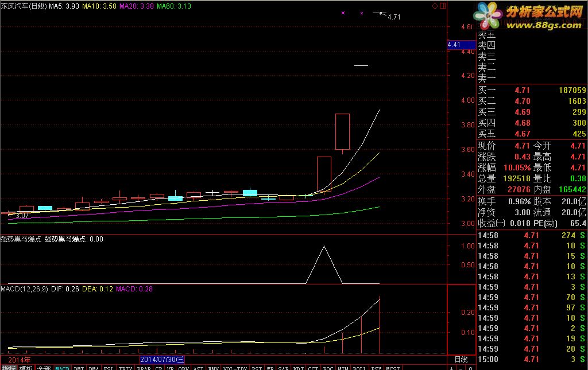Select the BOLL indicator tab
588x370 pixels.
click(x=359, y=368)
